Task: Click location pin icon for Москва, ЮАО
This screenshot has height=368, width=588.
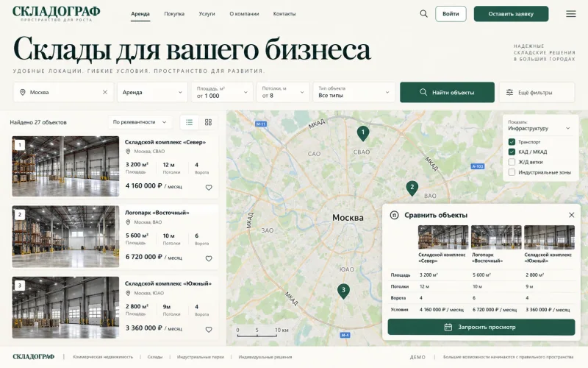Action: [x=128, y=293]
